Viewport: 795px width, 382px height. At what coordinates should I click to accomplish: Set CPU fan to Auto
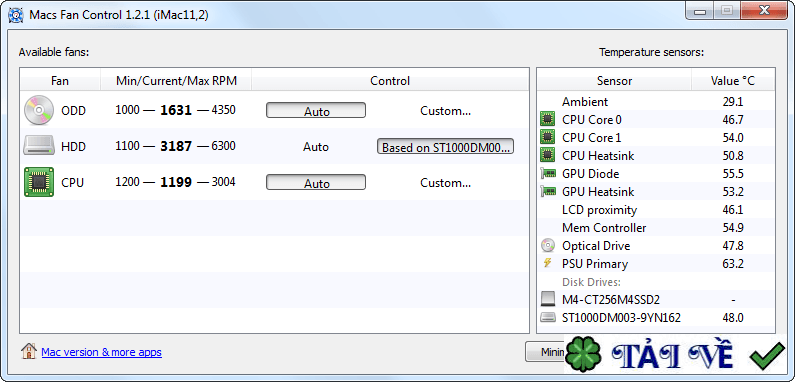[x=316, y=183]
